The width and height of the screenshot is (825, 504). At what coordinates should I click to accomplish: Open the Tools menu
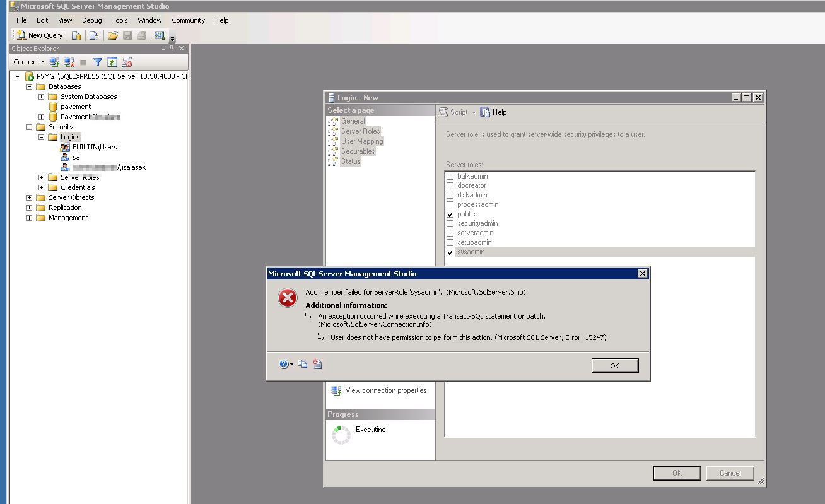119,20
